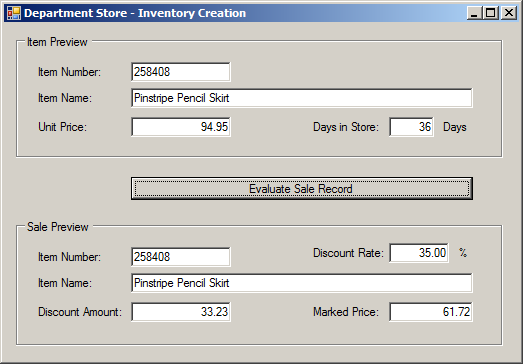Maximize the Inventory Creation window
The height and width of the screenshot is (364, 523).
(x=491, y=13)
